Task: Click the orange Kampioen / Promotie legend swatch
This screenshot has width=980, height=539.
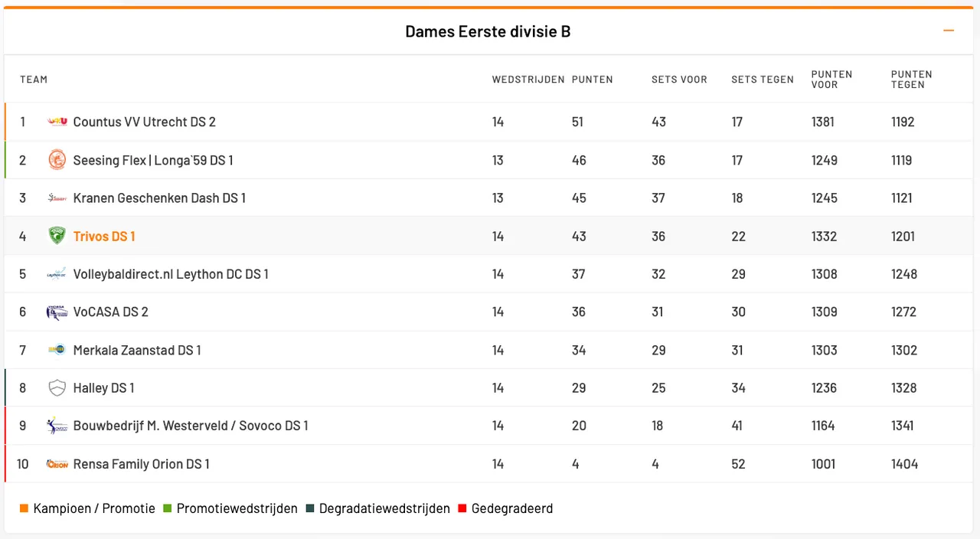Action: (24, 508)
